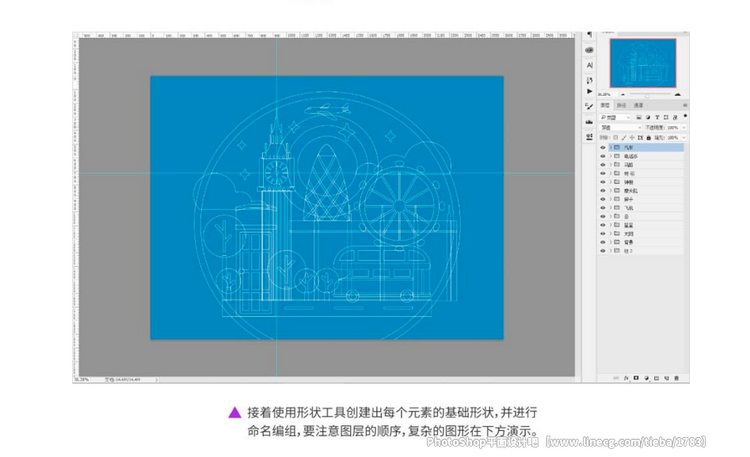Create new adjustment layer icon
The width and height of the screenshot is (750, 457).
646,378
